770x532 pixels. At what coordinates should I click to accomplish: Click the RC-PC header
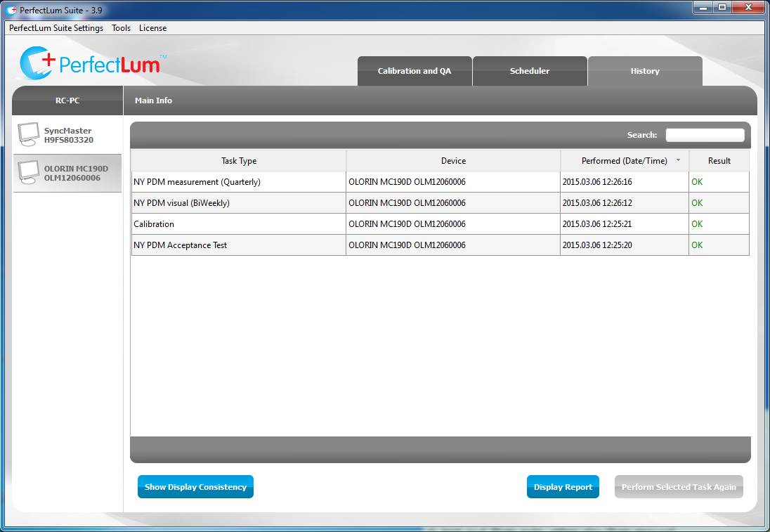(67, 100)
